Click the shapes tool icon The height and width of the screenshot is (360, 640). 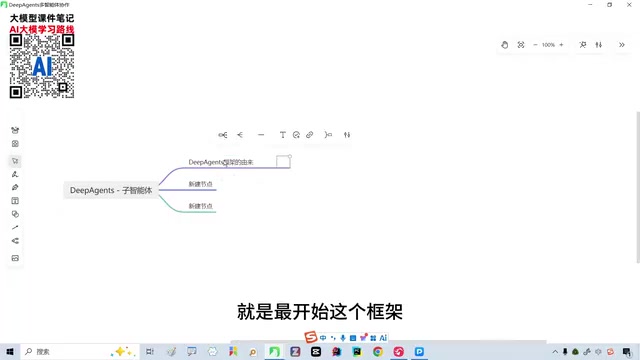click(x=15, y=214)
